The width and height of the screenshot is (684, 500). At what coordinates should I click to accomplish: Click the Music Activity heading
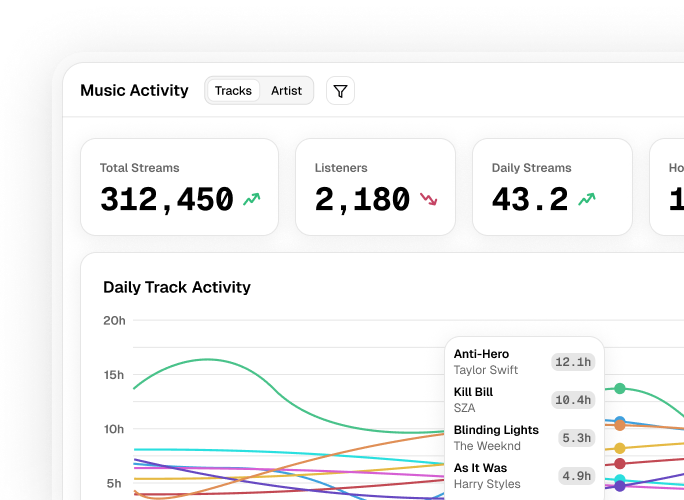(134, 91)
